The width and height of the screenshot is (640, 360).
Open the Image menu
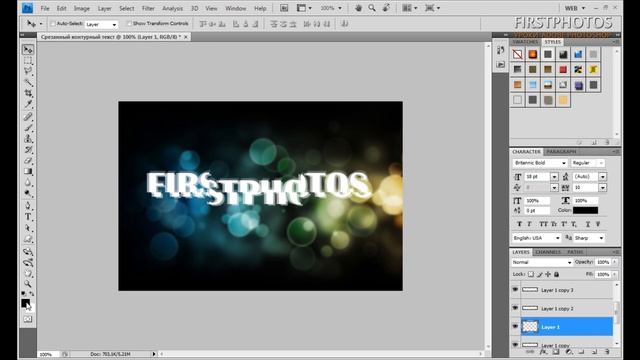(82, 8)
